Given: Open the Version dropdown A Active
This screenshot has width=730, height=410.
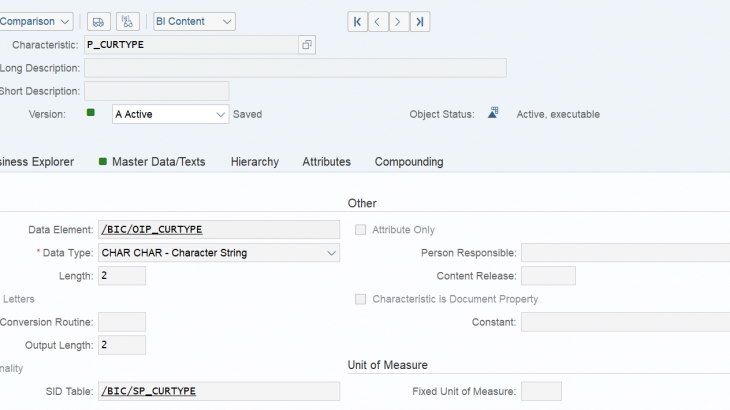Looking at the screenshot, I should tap(170, 114).
